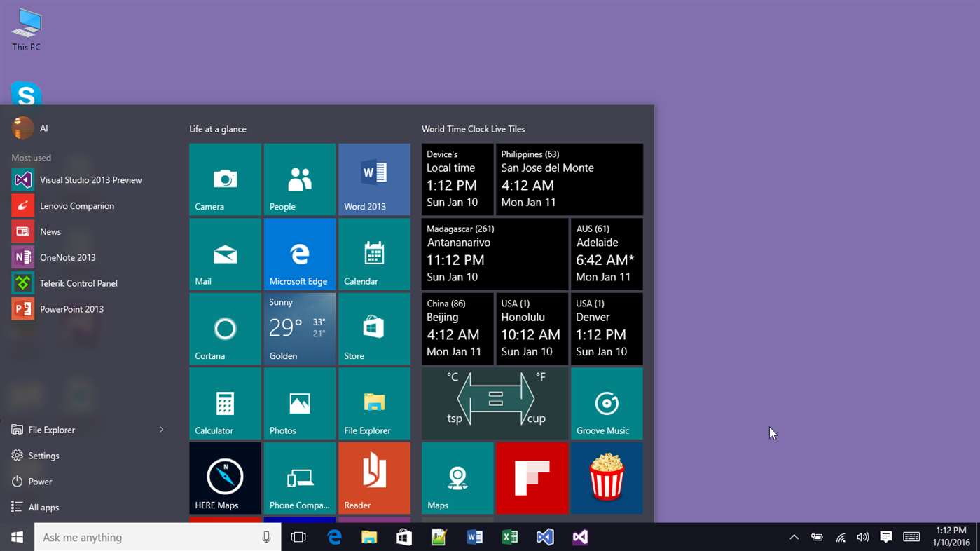The width and height of the screenshot is (980, 551).
Task: Click the Ask me anything search box
Action: click(158, 537)
